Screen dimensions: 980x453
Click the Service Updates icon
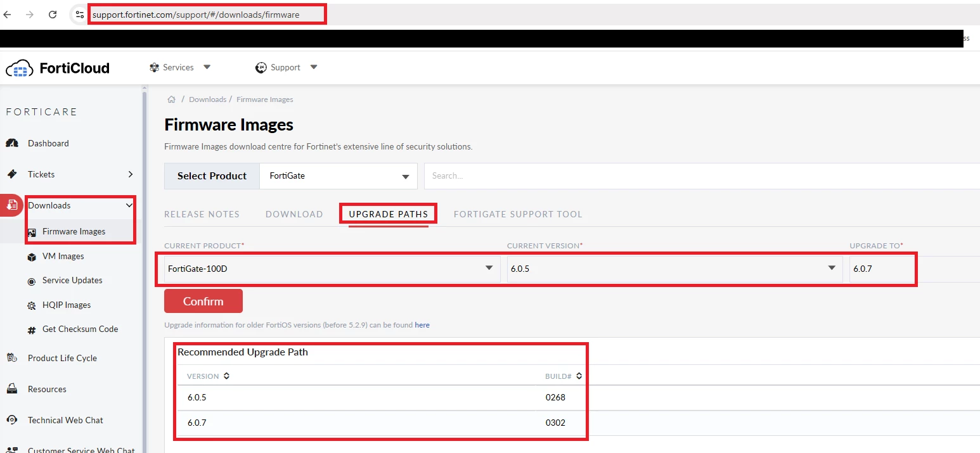pos(32,281)
